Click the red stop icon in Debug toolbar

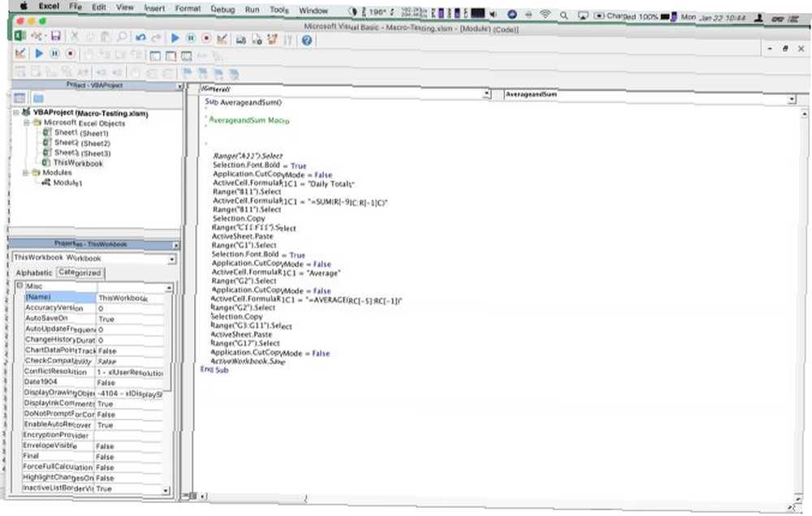tap(71, 54)
